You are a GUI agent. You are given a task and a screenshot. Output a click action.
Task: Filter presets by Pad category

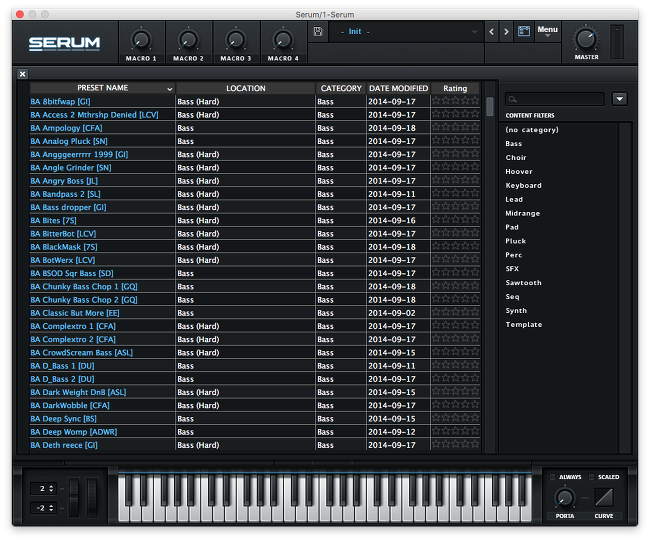pos(512,227)
